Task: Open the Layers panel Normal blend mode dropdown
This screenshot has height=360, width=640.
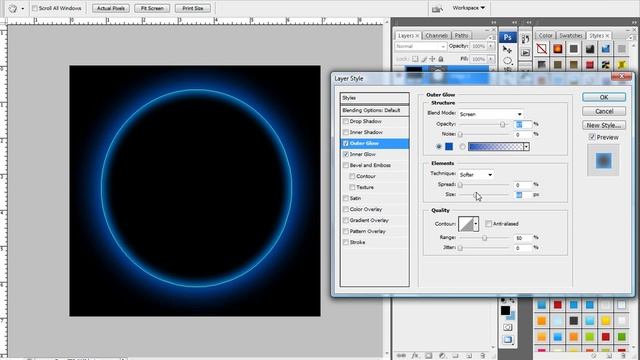Action: 420,47
